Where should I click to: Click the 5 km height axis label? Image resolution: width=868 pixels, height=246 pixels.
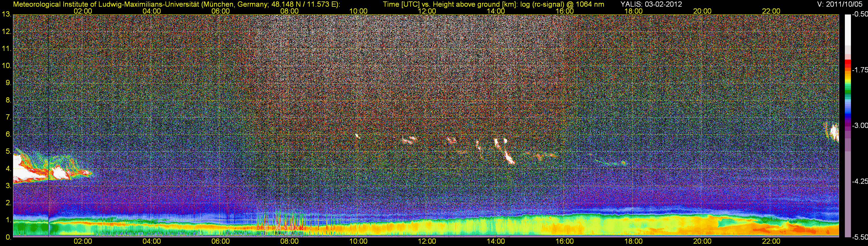coord(8,151)
